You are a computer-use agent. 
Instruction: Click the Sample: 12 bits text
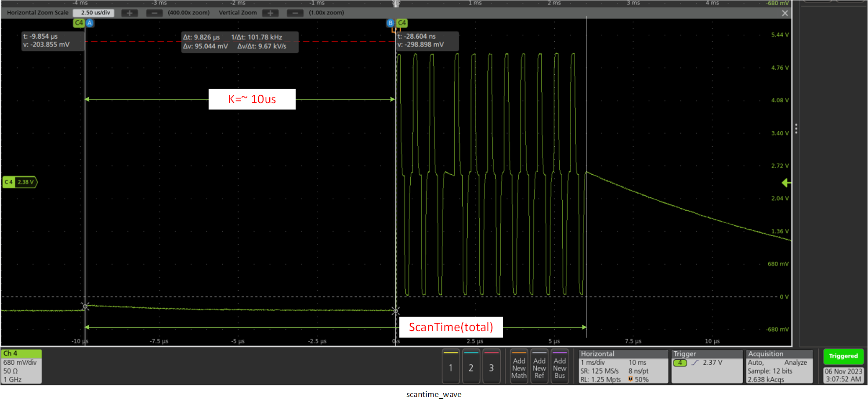770,371
